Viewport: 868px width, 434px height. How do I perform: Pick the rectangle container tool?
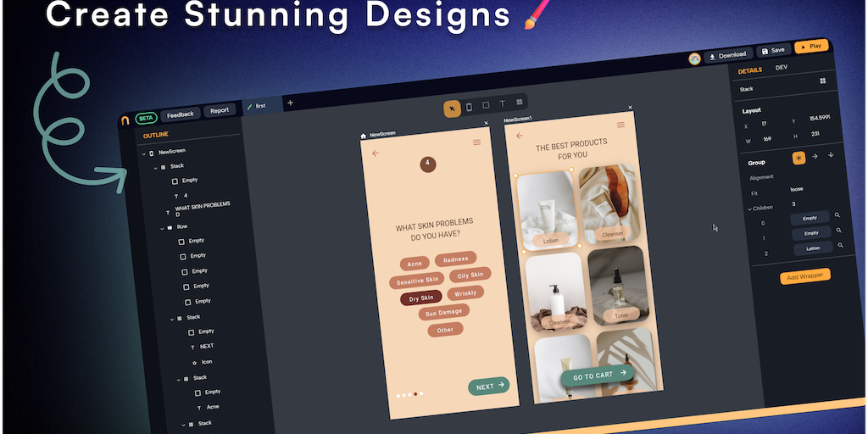pos(486,105)
